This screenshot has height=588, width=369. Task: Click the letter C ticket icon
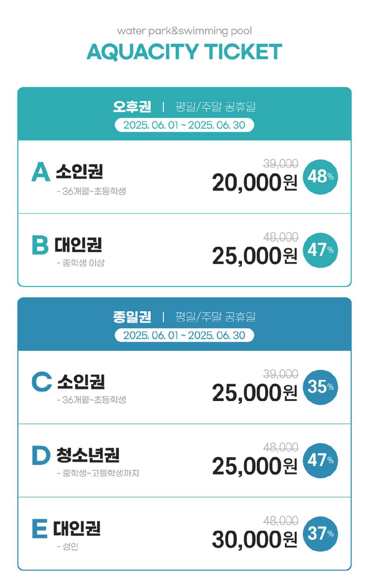pyautogui.click(x=42, y=382)
